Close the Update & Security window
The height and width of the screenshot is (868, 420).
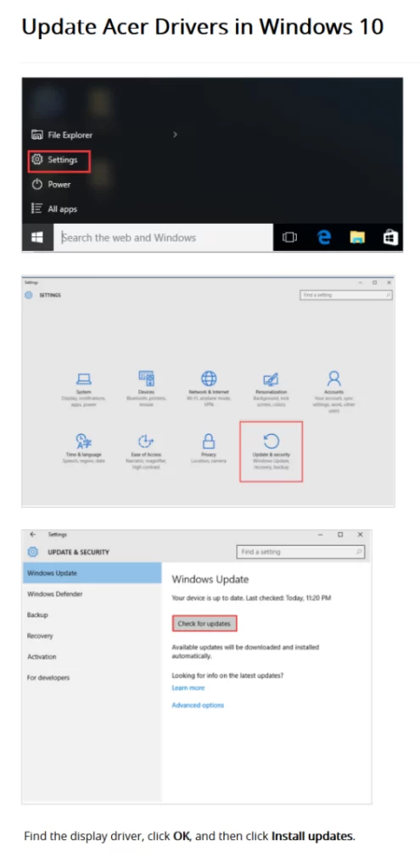[360, 534]
